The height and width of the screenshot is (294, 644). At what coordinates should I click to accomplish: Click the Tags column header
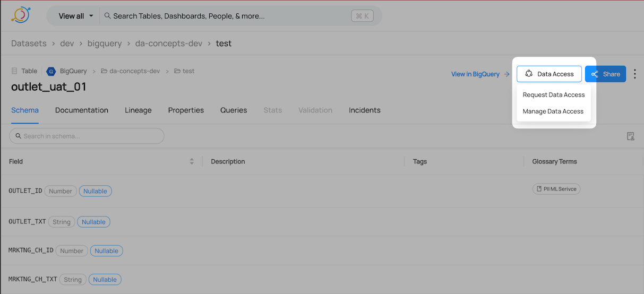[x=420, y=161]
